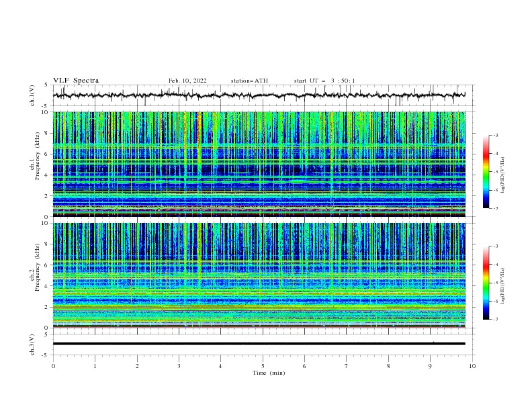The width and height of the screenshot is (532, 411).
Task: Click inside the ch.1 spectrogram panel
Action: (259, 164)
